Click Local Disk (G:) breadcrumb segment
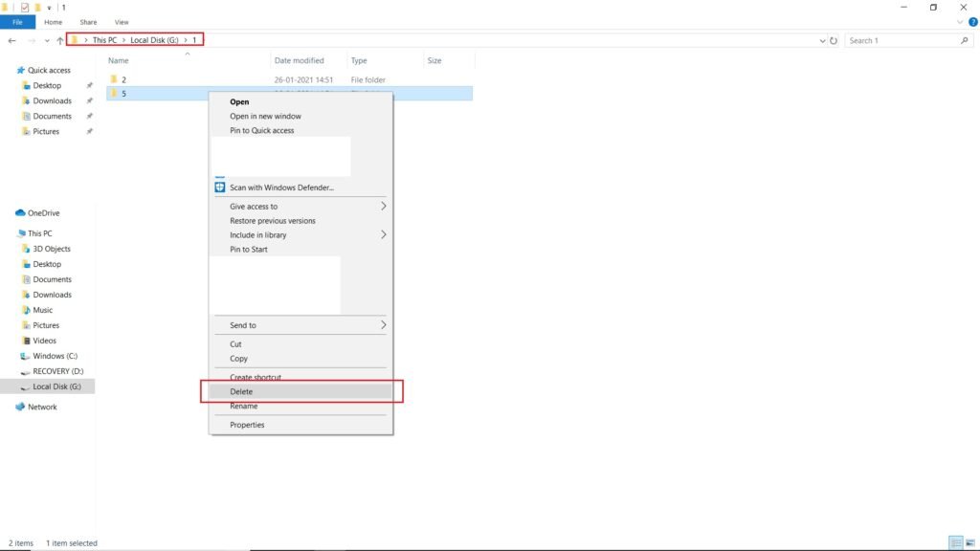The height and width of the screenshot is (551, 980). [x=154, y=40]
